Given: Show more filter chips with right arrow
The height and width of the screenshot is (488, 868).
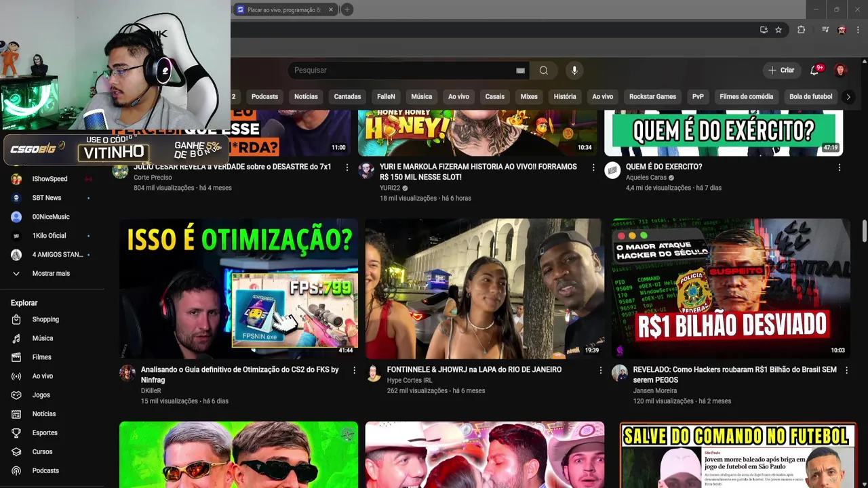Looking at the screenshot, I should coord(848,97).
